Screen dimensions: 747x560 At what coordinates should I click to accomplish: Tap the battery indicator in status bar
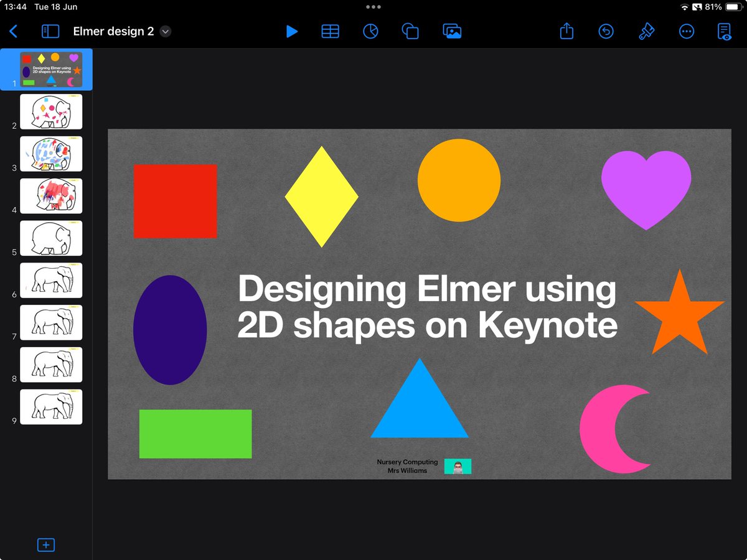pos(733,7)
